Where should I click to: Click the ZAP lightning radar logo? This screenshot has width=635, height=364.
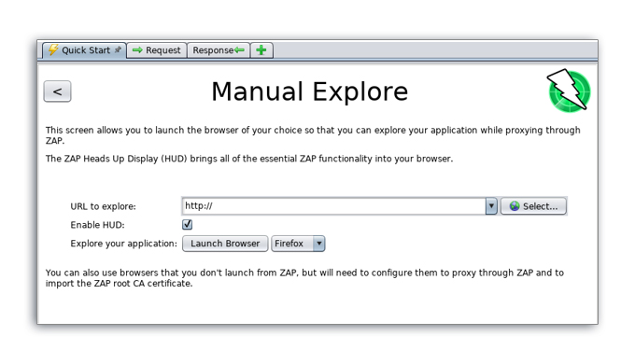569,91
